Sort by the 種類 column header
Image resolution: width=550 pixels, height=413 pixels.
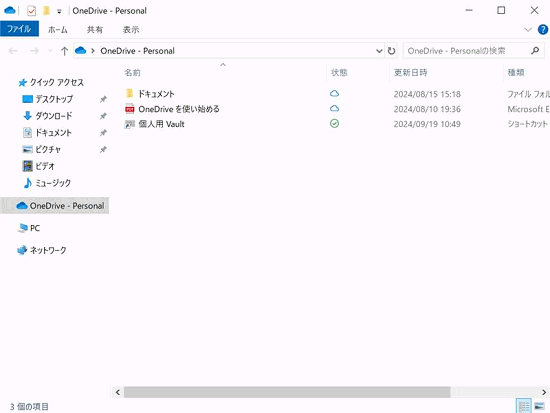516,73
